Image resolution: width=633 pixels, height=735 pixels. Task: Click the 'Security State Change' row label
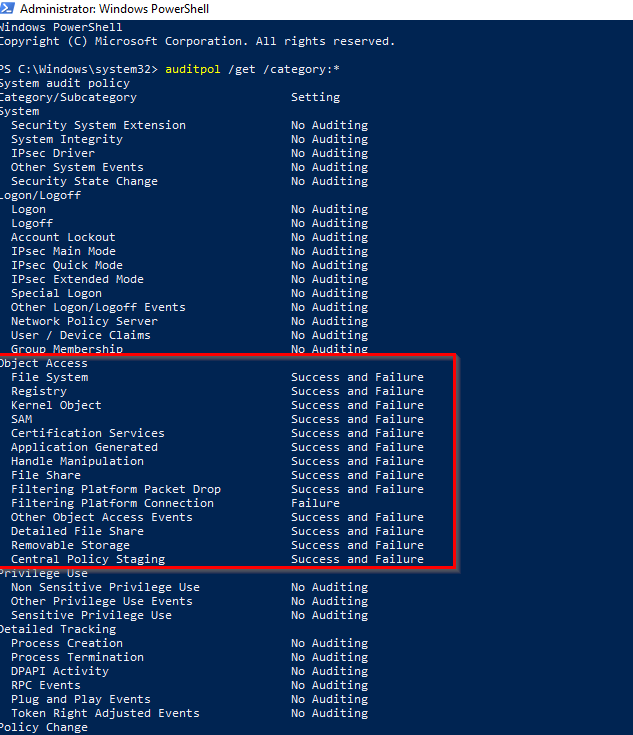tap(84, 181)
